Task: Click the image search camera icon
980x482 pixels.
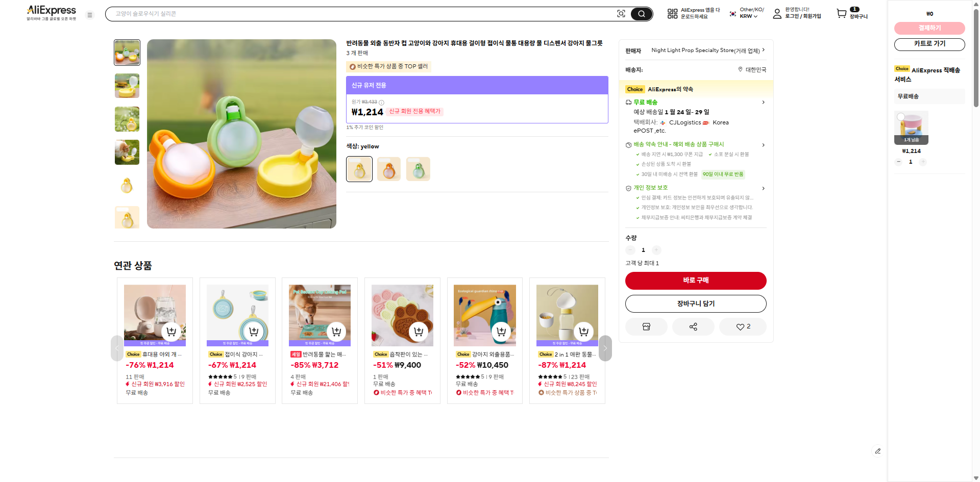Action: 621,14
